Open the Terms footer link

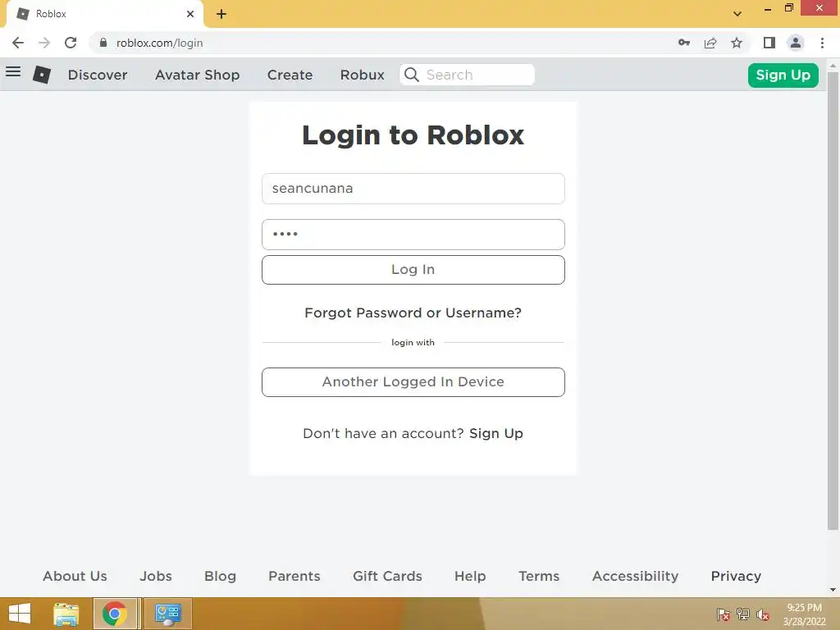(x=539, y=576)
